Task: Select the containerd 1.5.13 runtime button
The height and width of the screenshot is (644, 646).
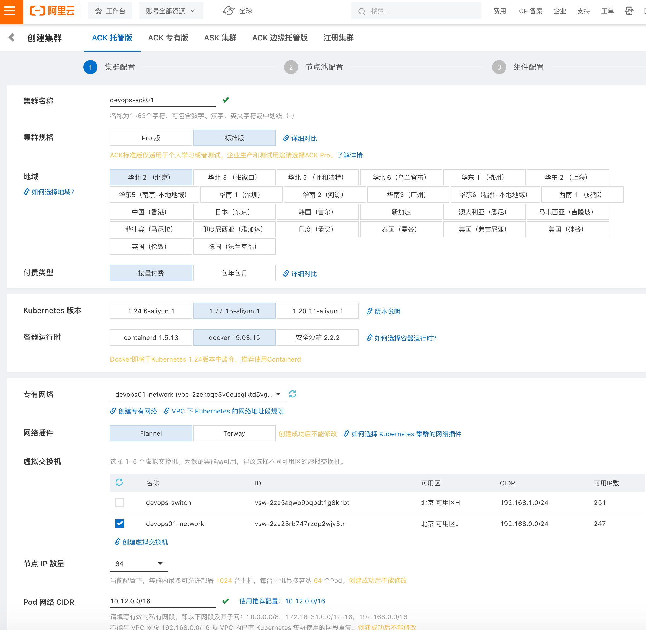Action: (151, 337)
